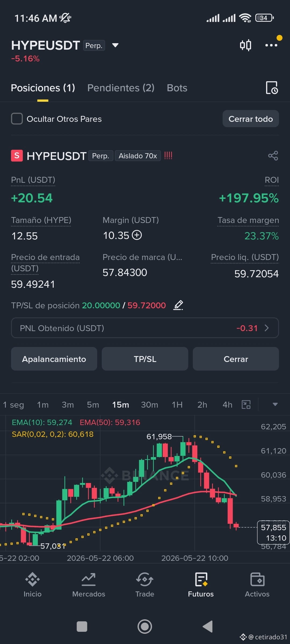Select the 1H chart interval

(177, 405)
